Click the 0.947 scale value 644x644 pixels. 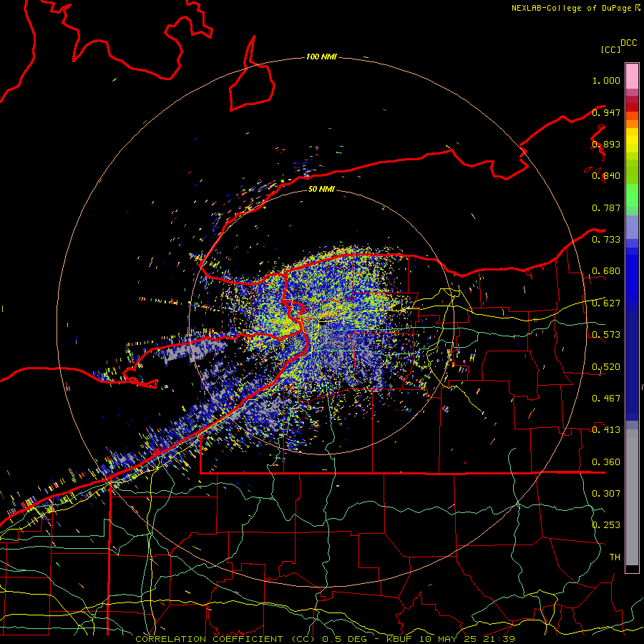(606, 112)
